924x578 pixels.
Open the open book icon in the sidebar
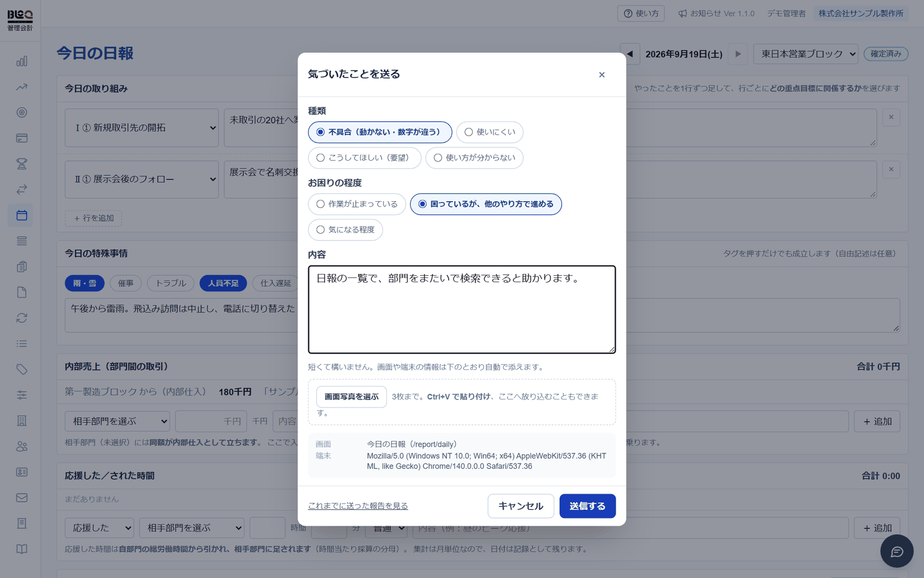[21, 549]
